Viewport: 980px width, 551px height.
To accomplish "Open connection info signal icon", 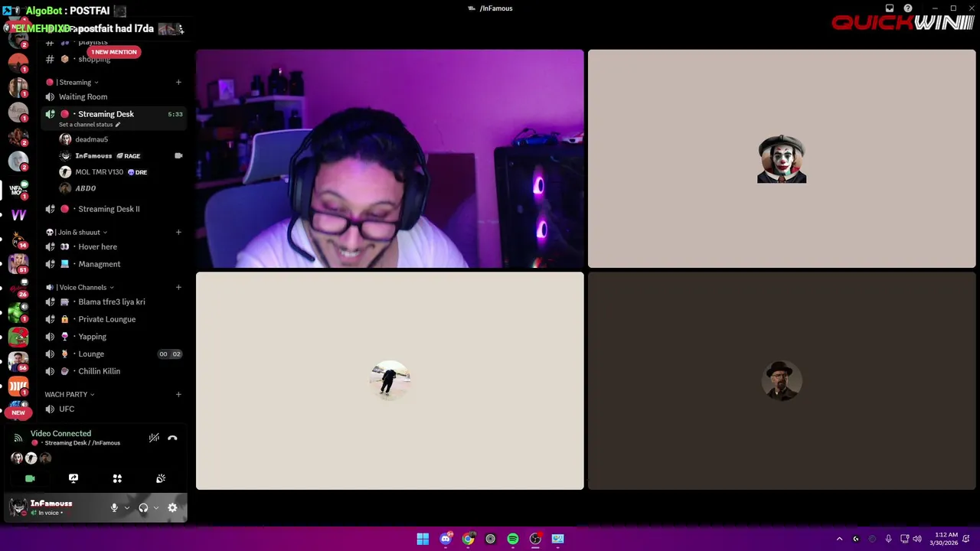I will [x=18, y=438].
